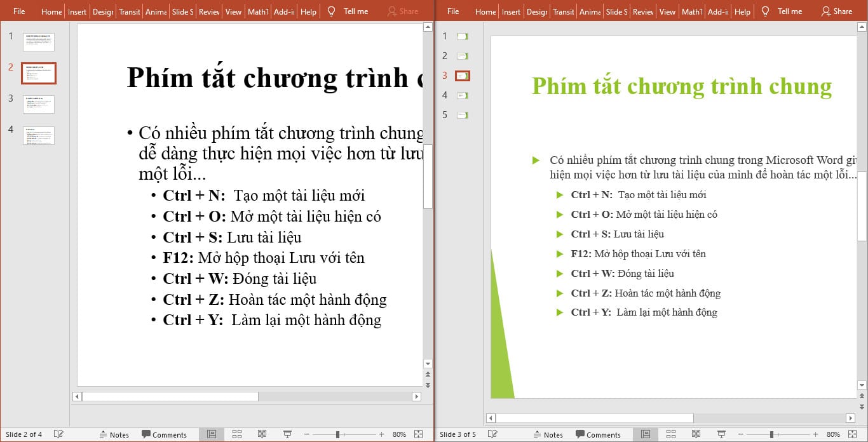
Task: Switch to Slide Sorter view in left PowerPoint
Action: coord(237,434)
